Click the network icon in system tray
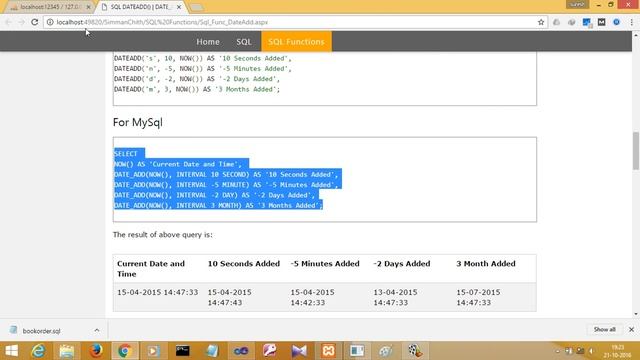640x360 pixels. (580, 351)
